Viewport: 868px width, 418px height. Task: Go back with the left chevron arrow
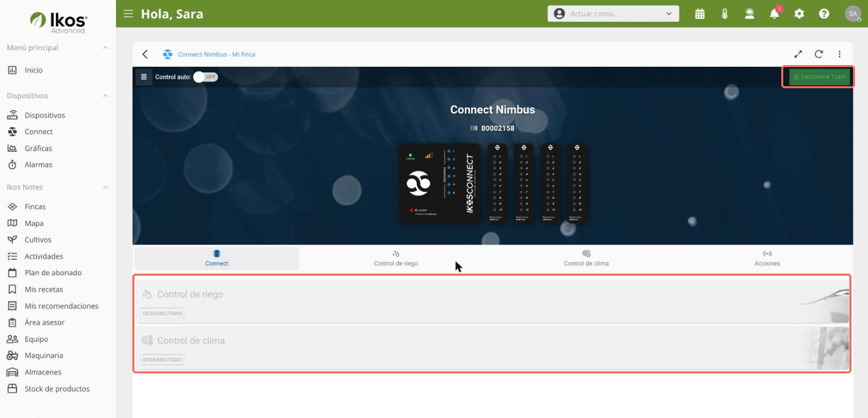click(x=145, y=54)
